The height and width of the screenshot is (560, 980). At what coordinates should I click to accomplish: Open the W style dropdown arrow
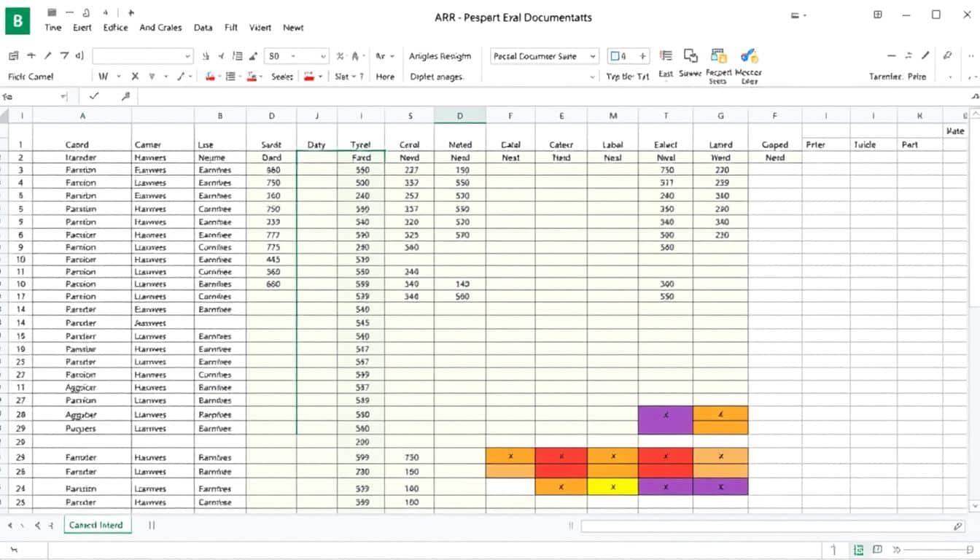119,77
